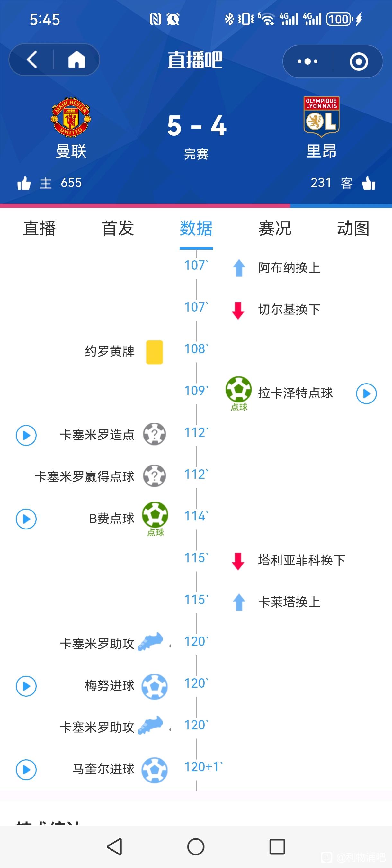Tap the 约罗黄牌 yellow card icon
Screen dimensions: 392x868
click(155, 352)
